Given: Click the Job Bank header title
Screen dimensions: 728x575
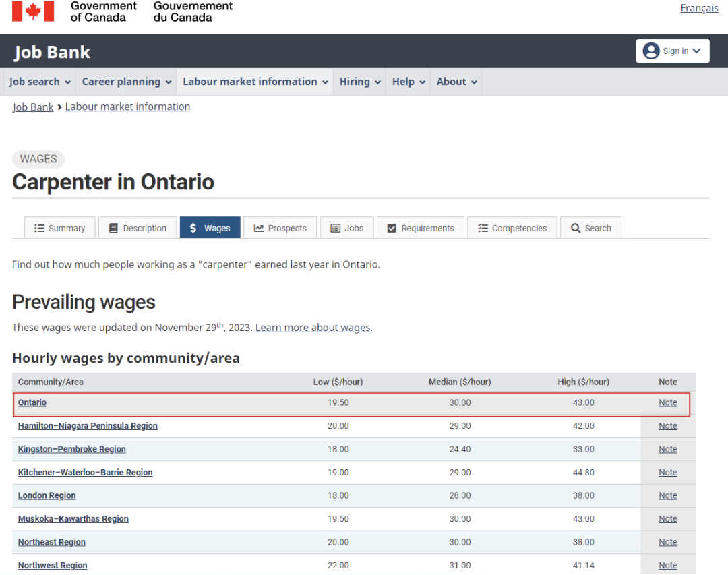Looking at the screenshot, I should point(52,52).
